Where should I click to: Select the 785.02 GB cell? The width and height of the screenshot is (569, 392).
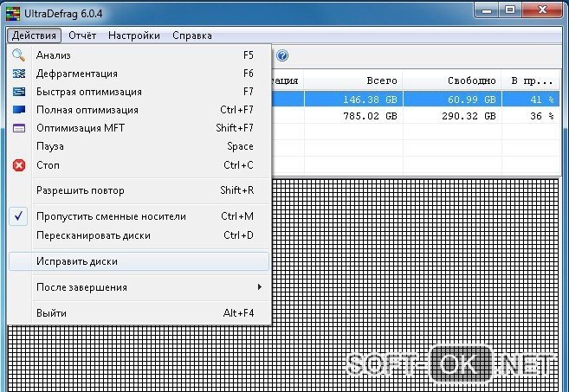(x=353, y=116)
